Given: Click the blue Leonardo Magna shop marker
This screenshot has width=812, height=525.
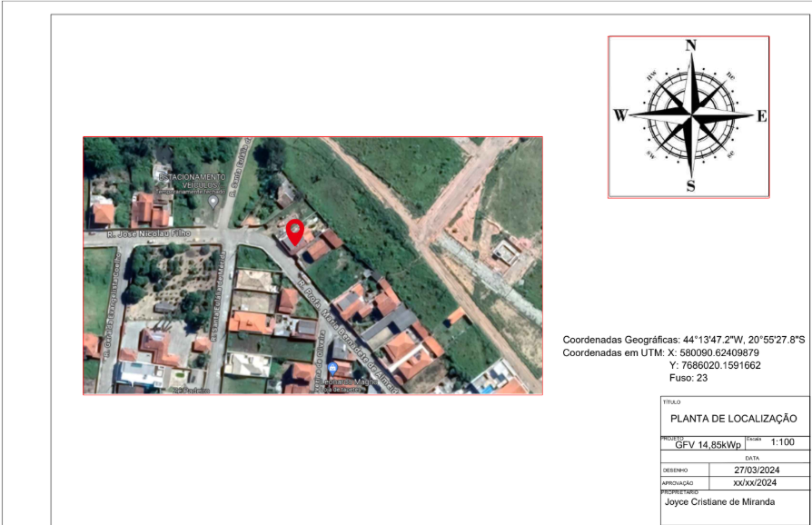Looking at the screenshot, I should (x=332, y=368).
